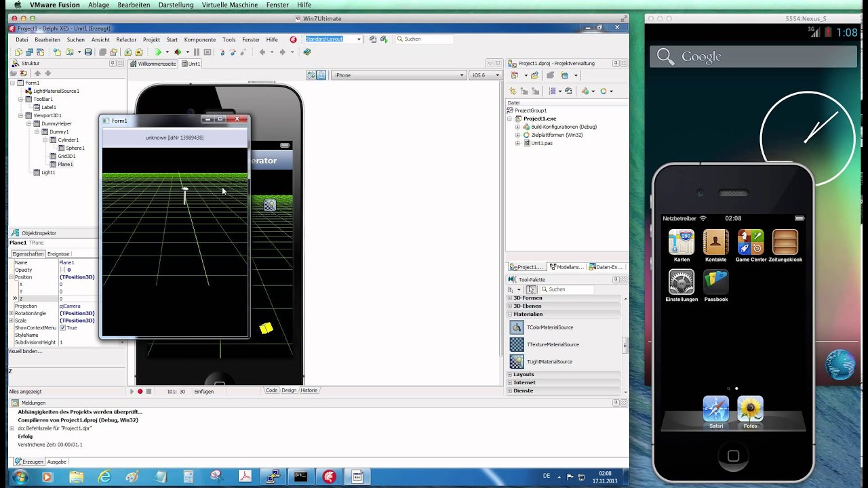Click the Windows Start button
This screenshot has height=488, width=868.
click(x=20, y=477)
